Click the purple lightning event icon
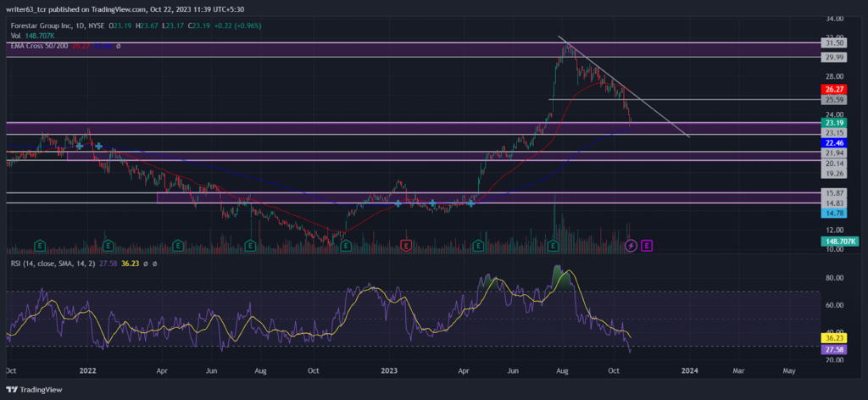Viewport: 868px width, 400px height. pos(631,244)
